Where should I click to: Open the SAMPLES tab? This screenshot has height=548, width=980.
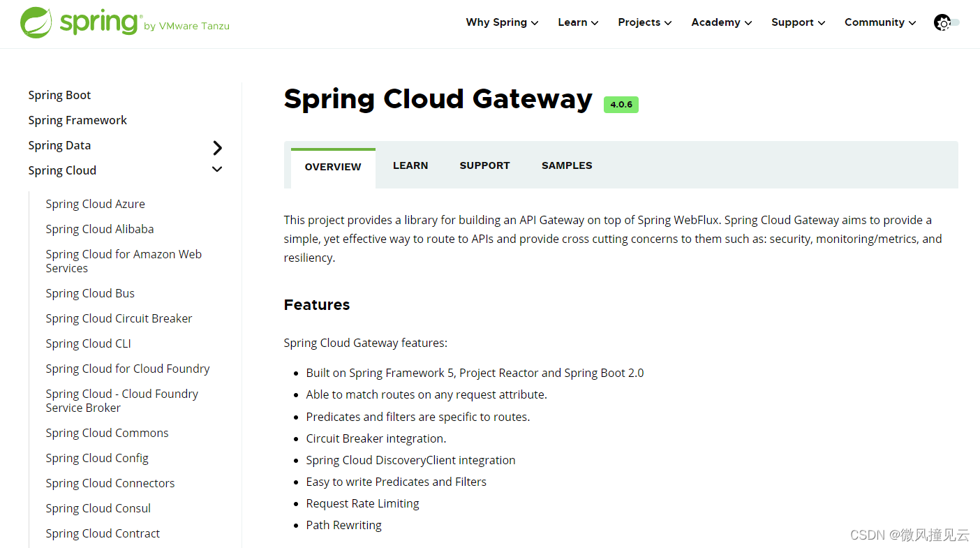pos(567,165)
